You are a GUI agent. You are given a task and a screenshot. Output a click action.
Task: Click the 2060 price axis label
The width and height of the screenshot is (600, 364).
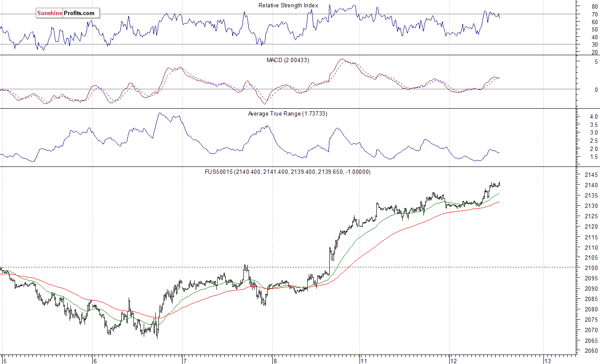[x=591, y=351]
